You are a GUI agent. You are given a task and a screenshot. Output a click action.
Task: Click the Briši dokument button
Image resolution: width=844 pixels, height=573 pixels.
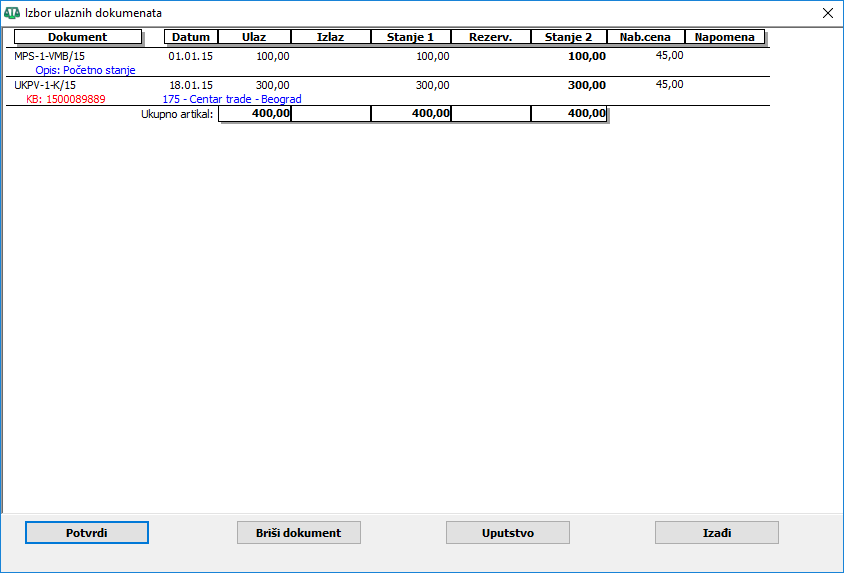pos(299,533)
